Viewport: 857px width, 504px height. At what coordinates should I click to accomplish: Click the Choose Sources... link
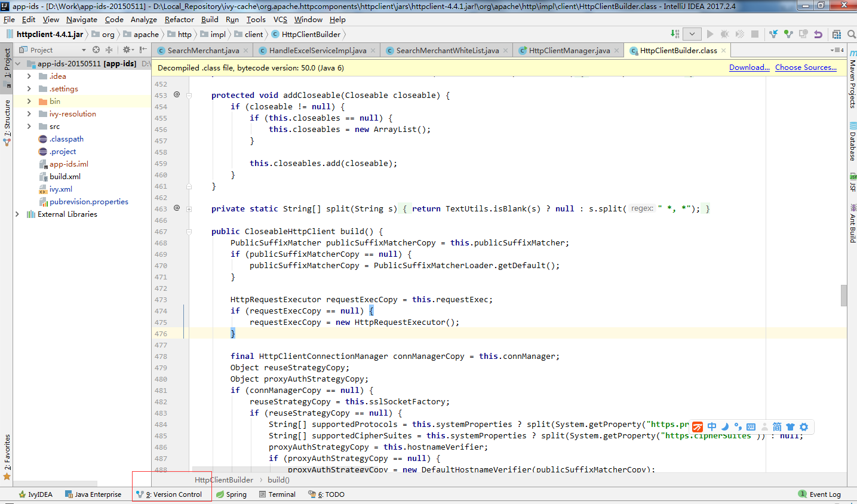(x=806, y=67)
